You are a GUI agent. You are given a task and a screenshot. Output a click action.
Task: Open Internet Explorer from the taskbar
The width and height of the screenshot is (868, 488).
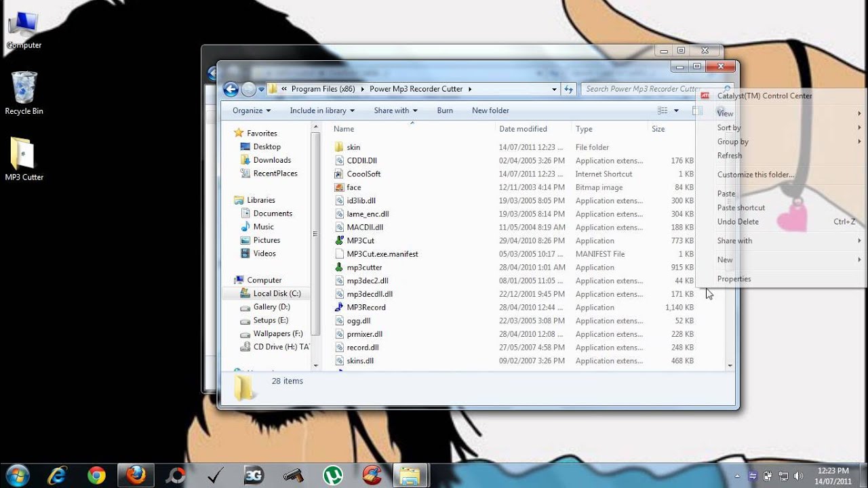click(x=58, y=476)
